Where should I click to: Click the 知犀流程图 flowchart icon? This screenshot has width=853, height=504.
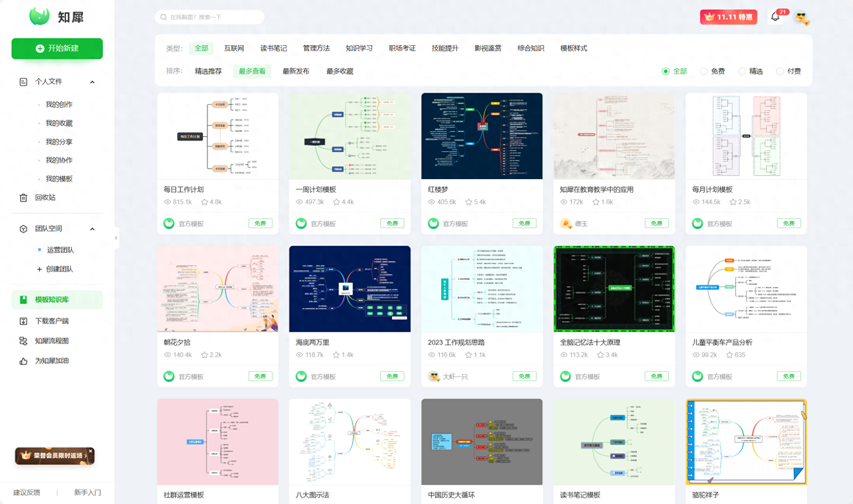[x=23, y=341]
